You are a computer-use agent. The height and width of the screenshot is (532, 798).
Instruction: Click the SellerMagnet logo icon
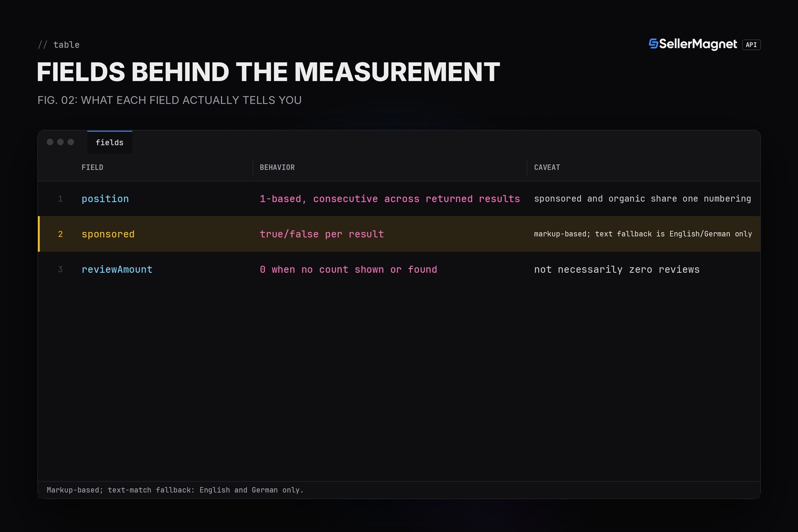point(653,44)
